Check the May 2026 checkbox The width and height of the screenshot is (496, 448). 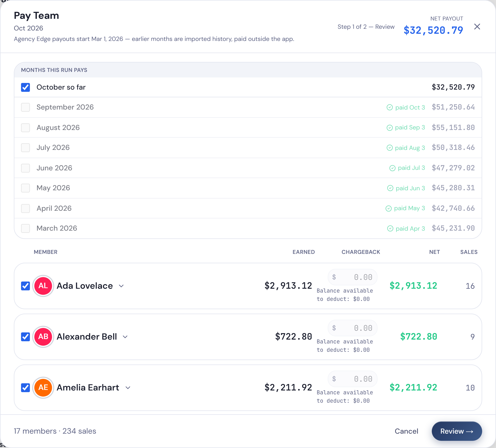[25, 188]
